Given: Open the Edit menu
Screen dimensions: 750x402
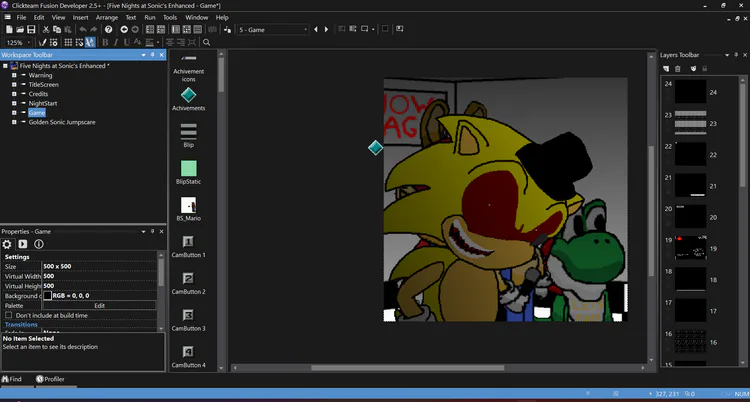Looking at the screenshot, I should (39, 17).
